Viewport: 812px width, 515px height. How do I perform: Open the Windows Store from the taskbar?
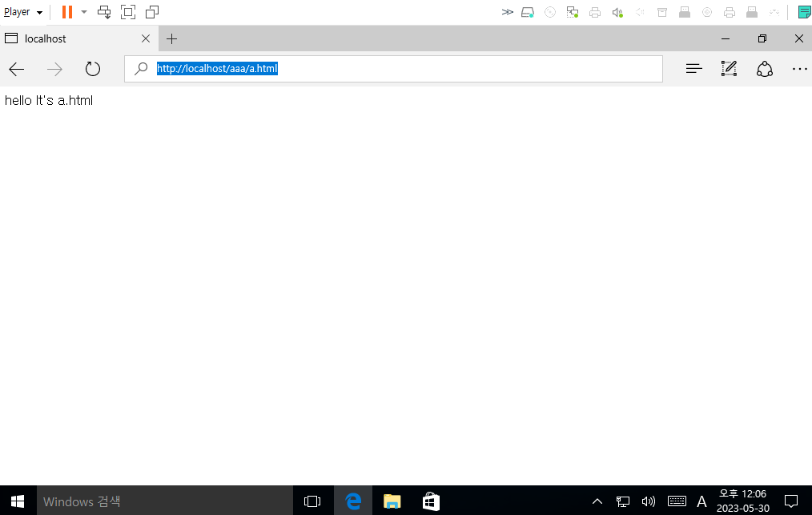coord(431,501)
